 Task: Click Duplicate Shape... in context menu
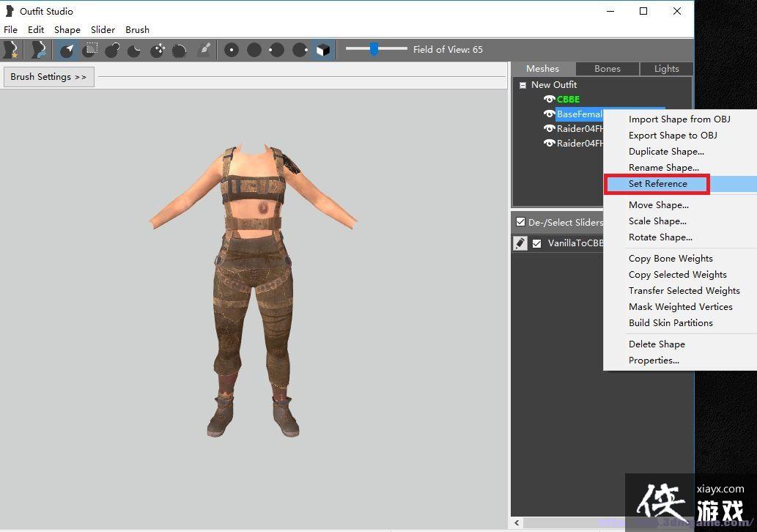[666, 152]
